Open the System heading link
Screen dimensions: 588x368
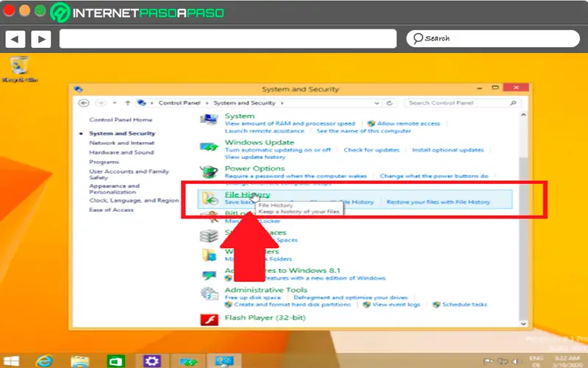240,116
